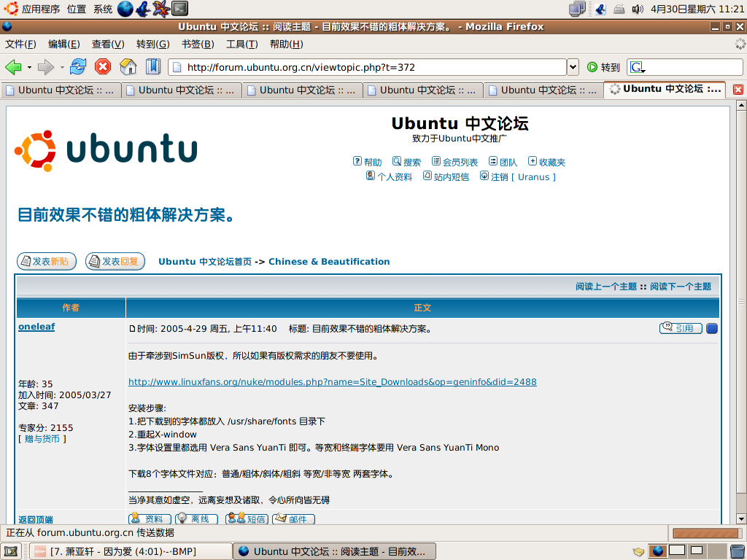
Task: Go back with the green Back arrow
Action: click(13, 67)
